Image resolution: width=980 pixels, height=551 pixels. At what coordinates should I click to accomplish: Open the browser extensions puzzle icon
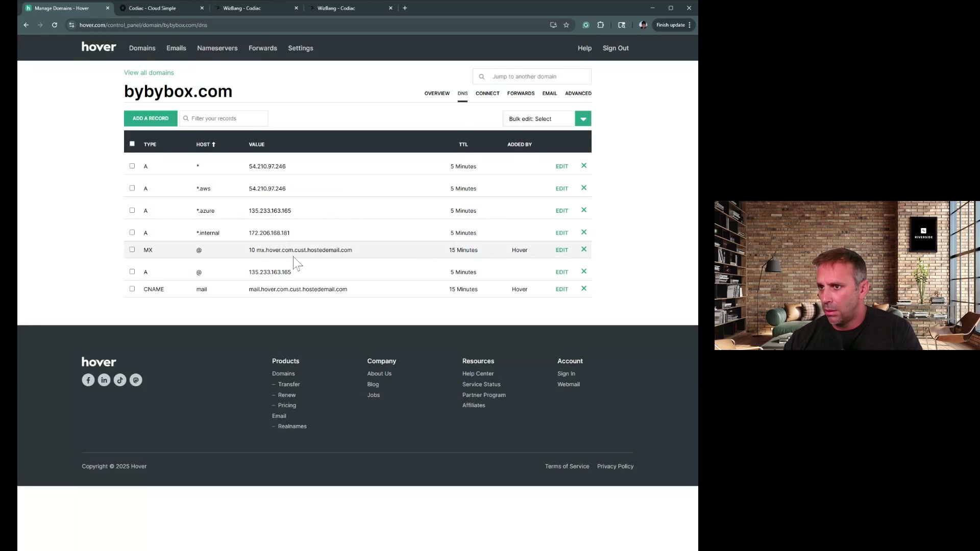[601, 24]
